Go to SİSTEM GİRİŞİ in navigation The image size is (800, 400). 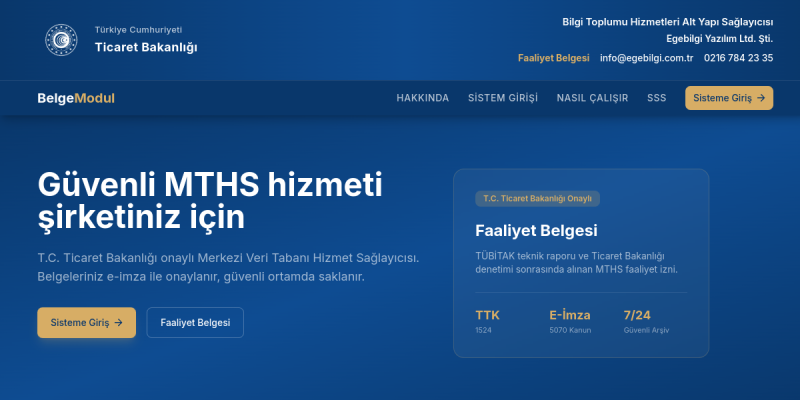tap(503, 98)
